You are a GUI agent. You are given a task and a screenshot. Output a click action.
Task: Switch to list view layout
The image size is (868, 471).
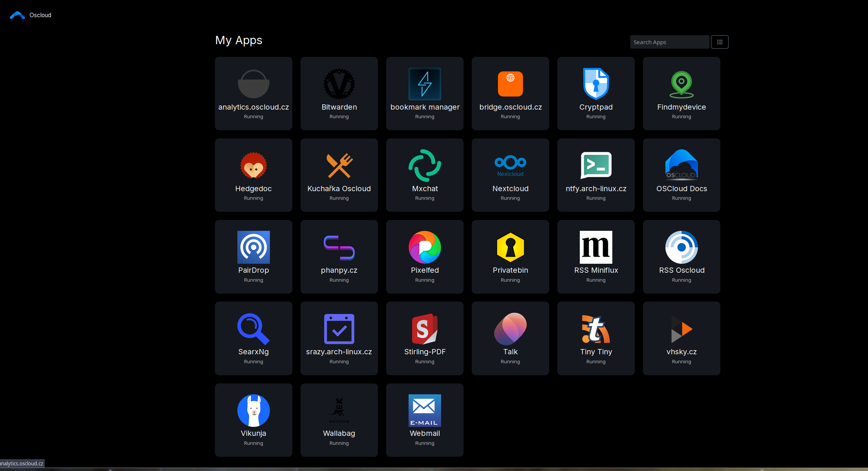point(720,42)
